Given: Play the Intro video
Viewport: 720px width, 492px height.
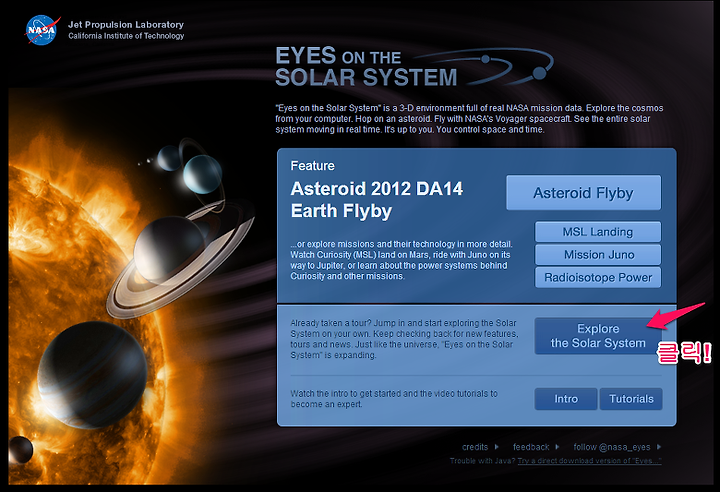Looking at the screenshot, I should click(x=566, y=399).
